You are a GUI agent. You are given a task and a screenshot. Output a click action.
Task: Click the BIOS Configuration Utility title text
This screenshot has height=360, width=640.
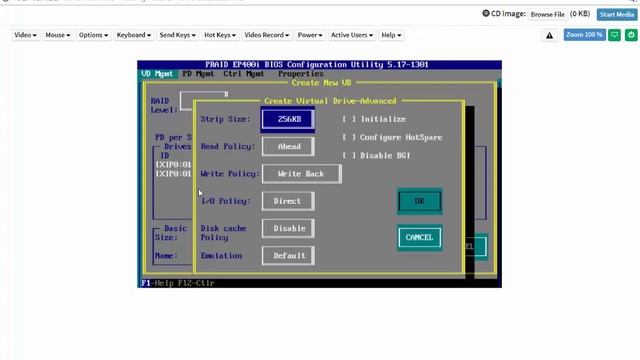317,64
